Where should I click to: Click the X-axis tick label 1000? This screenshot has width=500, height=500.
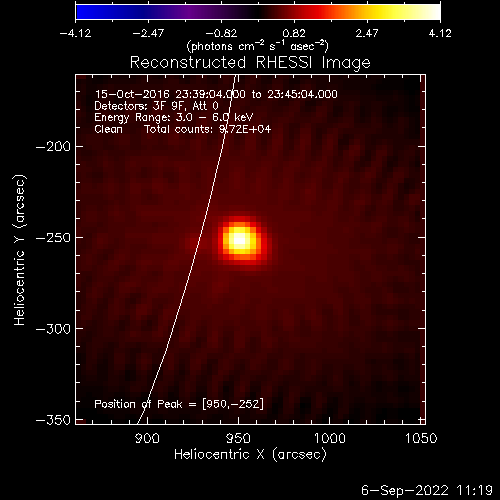tap(329, 438)
